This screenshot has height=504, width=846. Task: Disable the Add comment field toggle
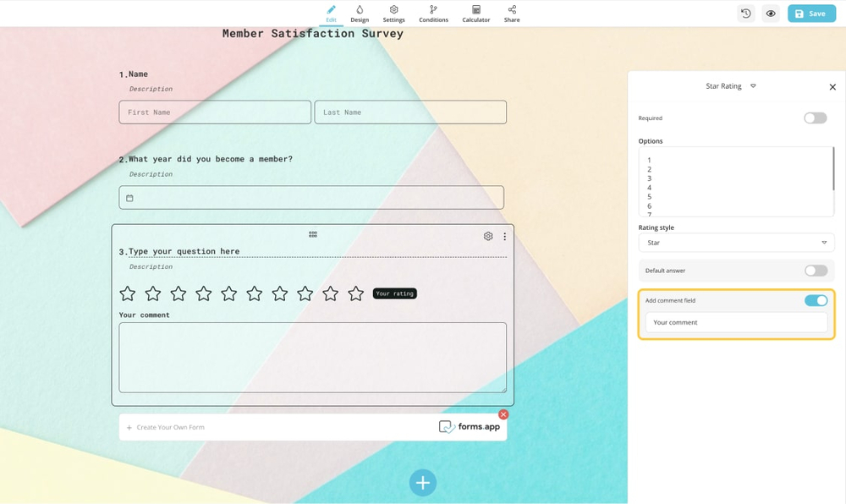[x=816, y=300]
